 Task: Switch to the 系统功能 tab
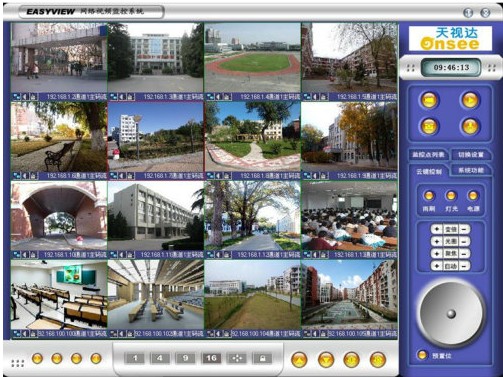tap(470, 170)
